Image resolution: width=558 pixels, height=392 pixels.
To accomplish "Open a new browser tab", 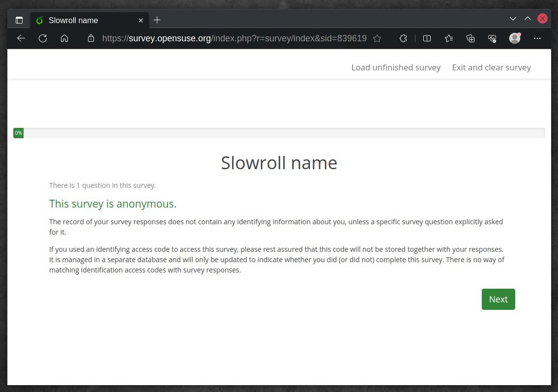I will [157, 20].
